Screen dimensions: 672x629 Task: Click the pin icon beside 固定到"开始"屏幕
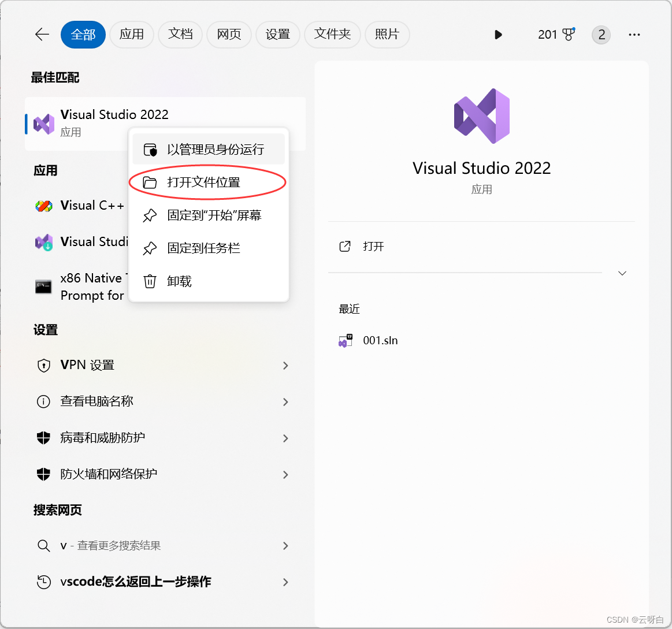(x=150, y=215)
